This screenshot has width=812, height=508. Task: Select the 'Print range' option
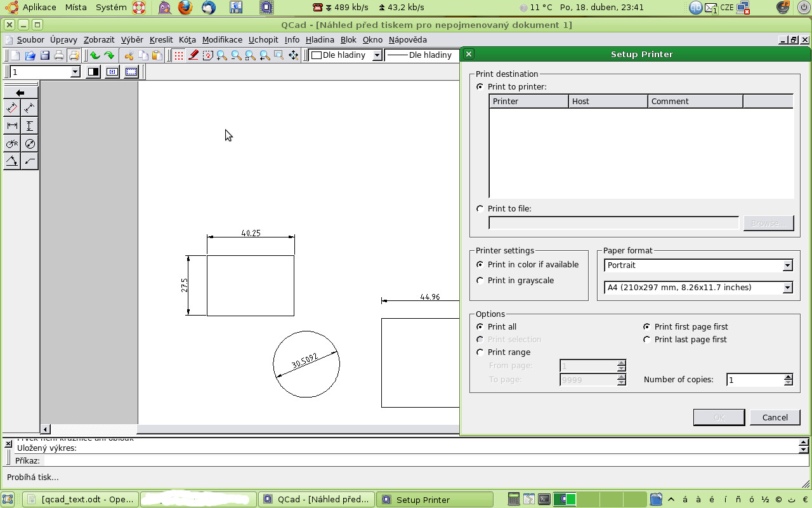[x=480, y=352]
